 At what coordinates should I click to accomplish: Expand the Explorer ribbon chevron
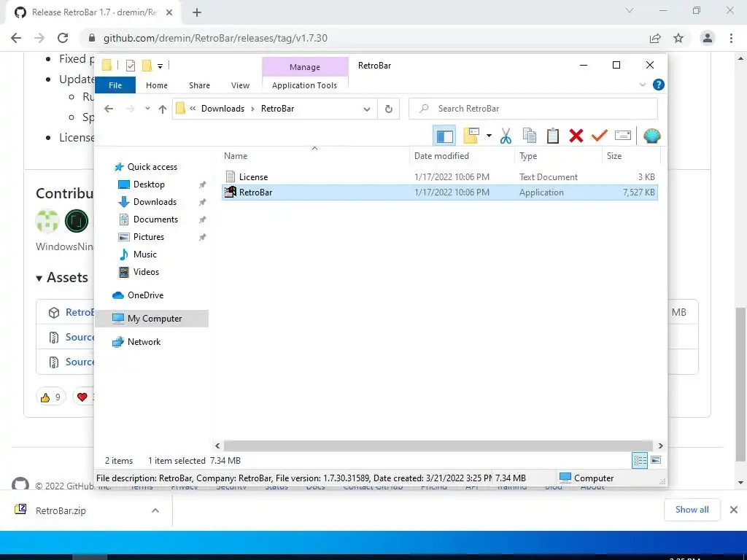642,85
